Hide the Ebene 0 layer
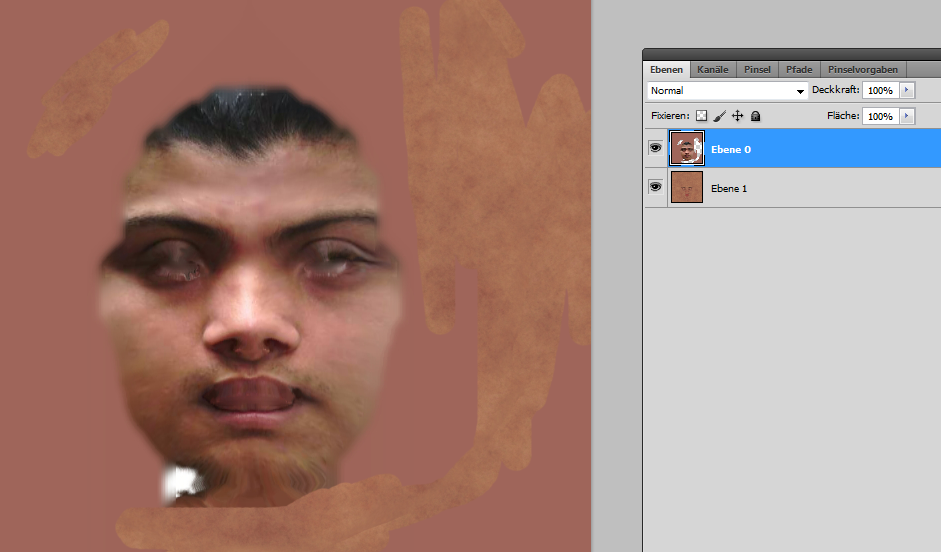This screenshot has width=941, height=552. tap(656, 148)
